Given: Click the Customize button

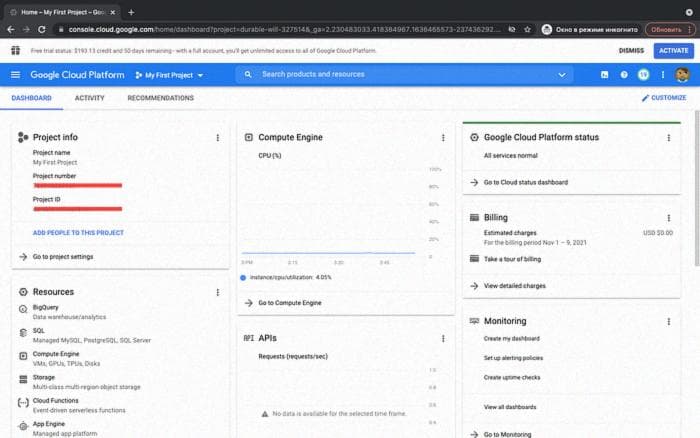Looking at the screenshot, I should pyautogui.click(x=664, y=98).
